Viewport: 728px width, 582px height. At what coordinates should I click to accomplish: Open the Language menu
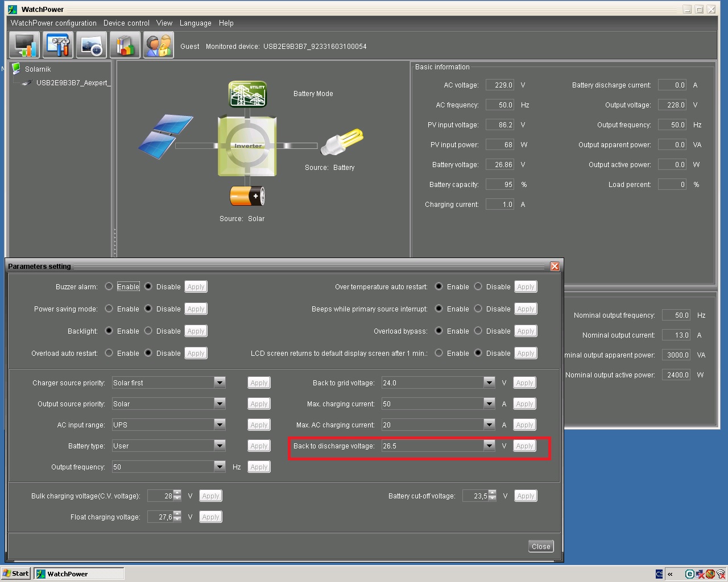tap(195, 23)
